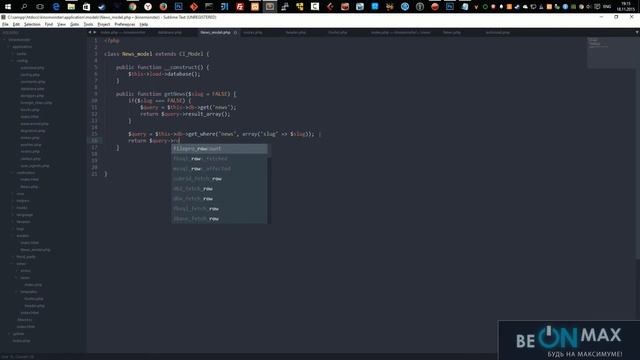Show the next tab with right arrow

coord(95,32)
